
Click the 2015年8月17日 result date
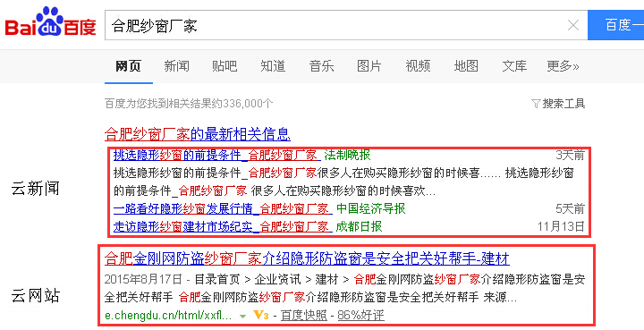click(143, 280)
